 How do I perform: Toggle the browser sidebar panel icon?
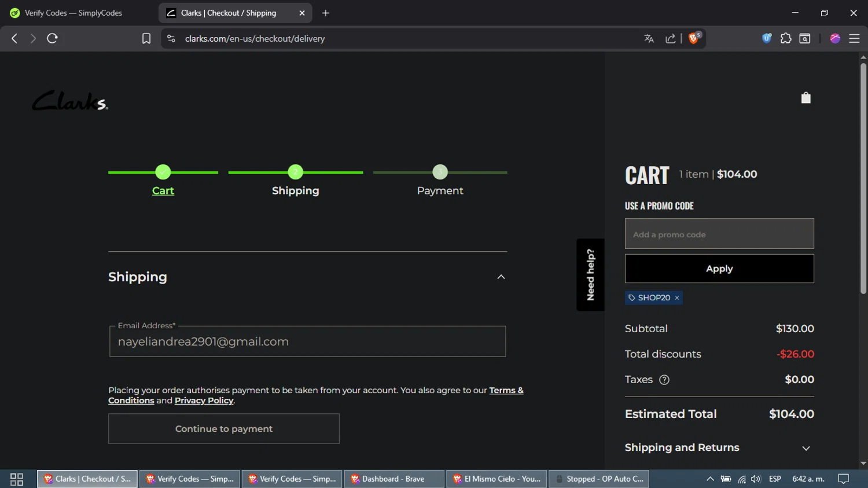pos(805,38)
